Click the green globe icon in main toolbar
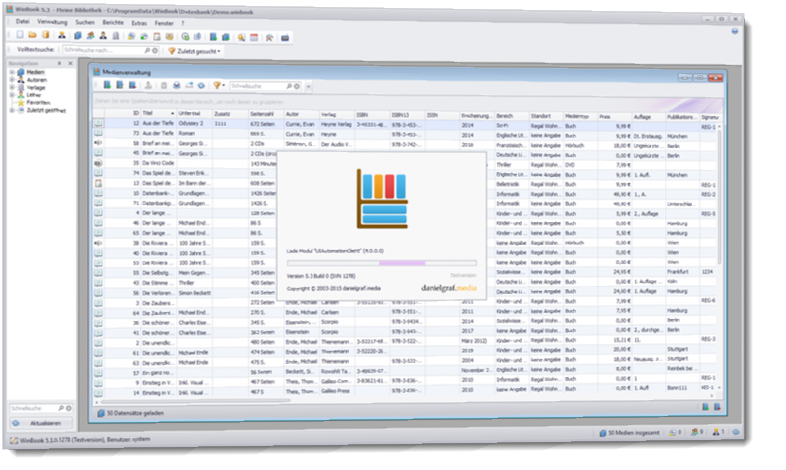 point(185,37)
